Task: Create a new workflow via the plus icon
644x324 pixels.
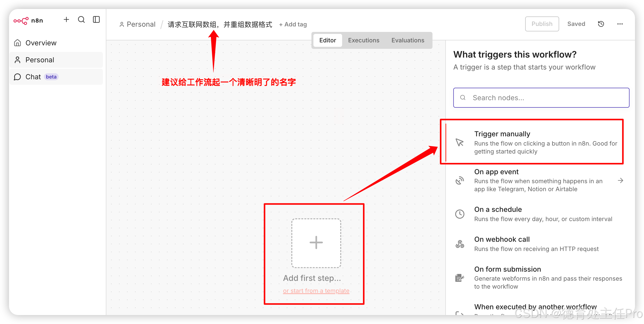Action: click(66, 19)
